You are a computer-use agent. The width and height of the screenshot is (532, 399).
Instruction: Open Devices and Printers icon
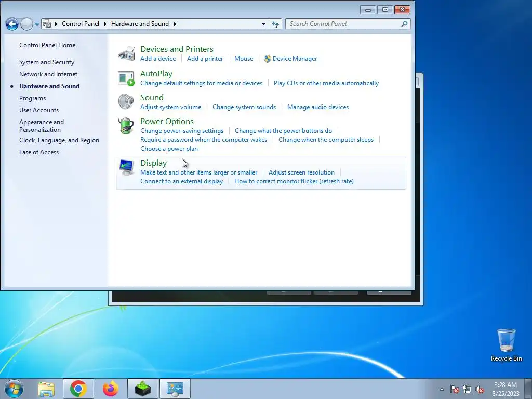[126, 54]
